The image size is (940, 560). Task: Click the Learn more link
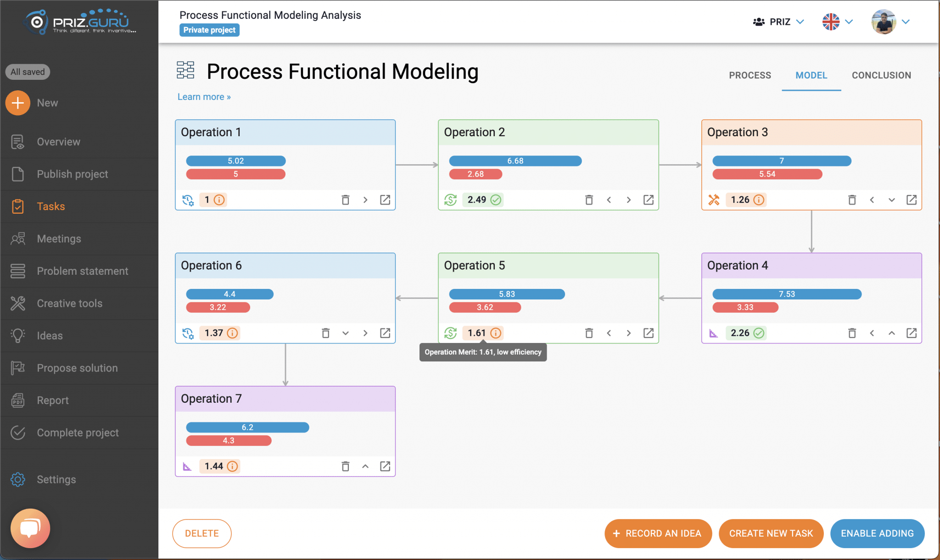[x=203, y=96]
